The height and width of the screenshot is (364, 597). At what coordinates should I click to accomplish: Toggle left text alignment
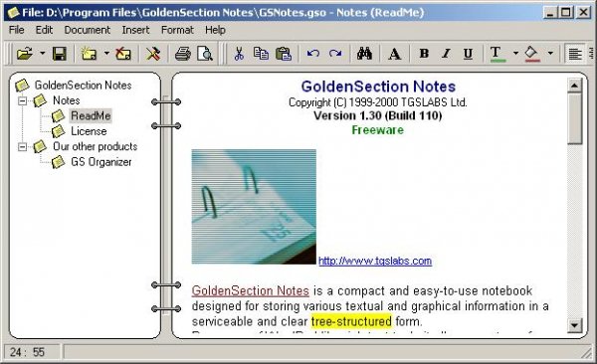(575, 54)
